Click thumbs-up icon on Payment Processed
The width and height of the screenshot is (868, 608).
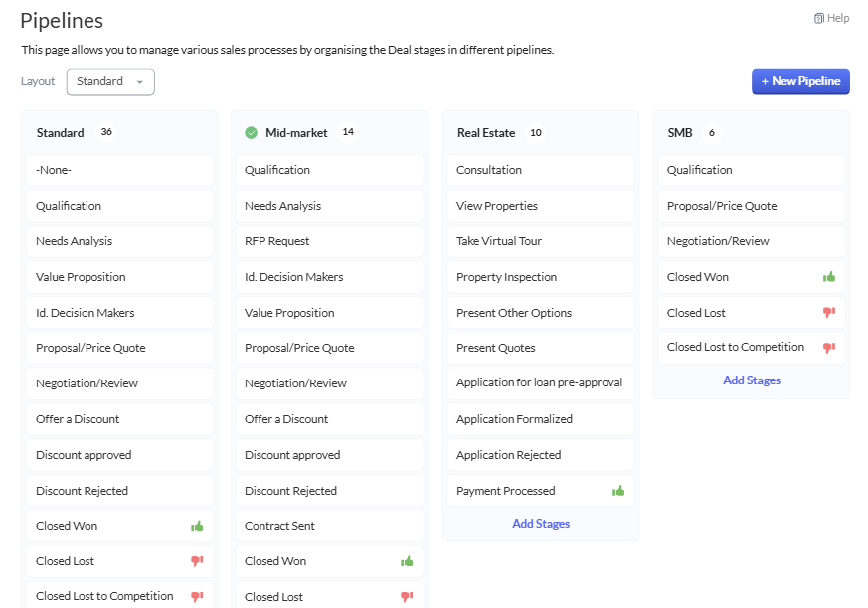click(618, 490)
